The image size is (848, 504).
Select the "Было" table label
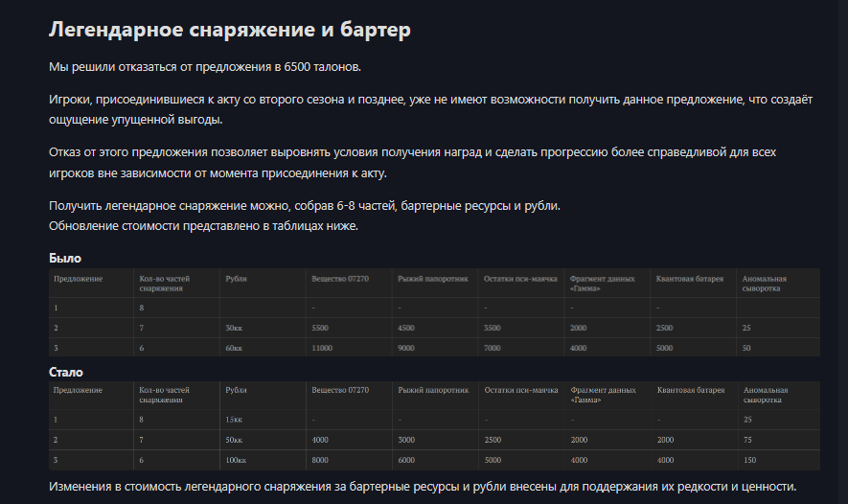[65, 259]
